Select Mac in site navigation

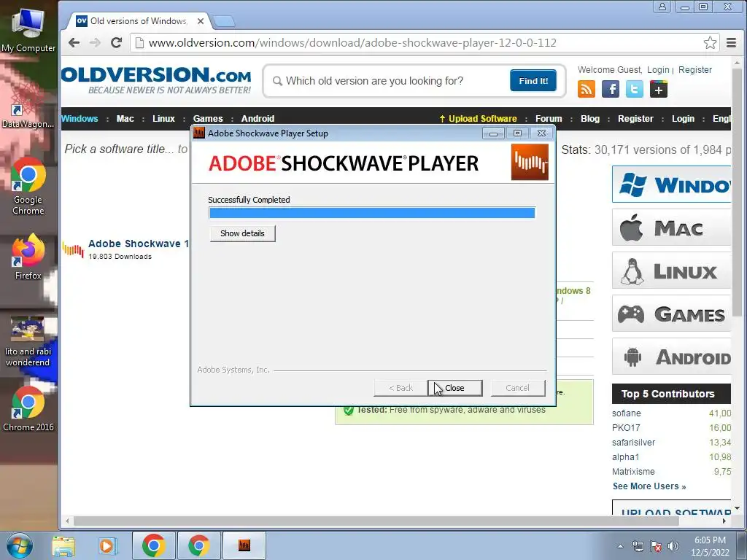point(125,119)
